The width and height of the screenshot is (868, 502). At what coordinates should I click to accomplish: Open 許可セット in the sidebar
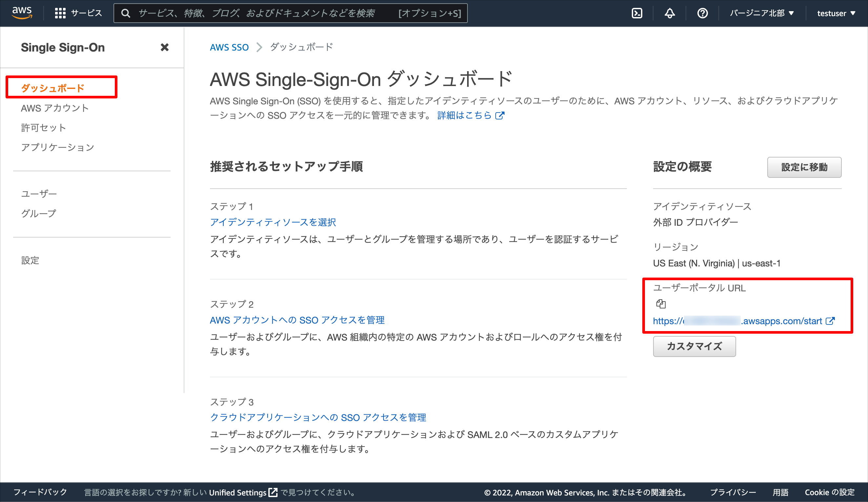click(x=43, y=128)
